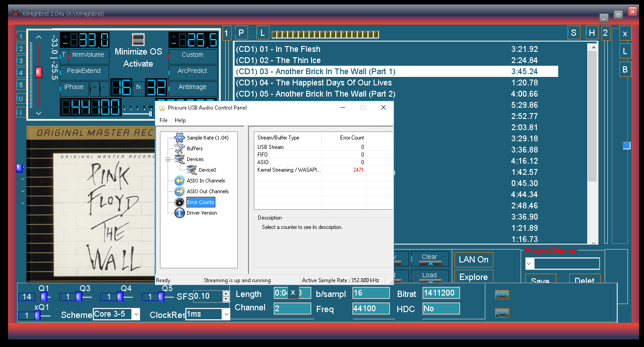Image resolution: width=644 pixels, height=347 pixels.
Task: Click the B button in right column
Action: (x=625, y=69)
